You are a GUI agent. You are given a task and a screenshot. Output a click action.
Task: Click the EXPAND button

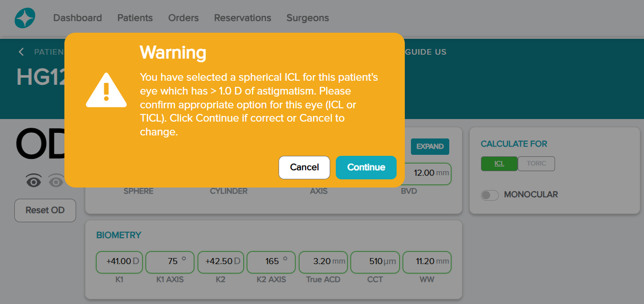pos(430,147)
